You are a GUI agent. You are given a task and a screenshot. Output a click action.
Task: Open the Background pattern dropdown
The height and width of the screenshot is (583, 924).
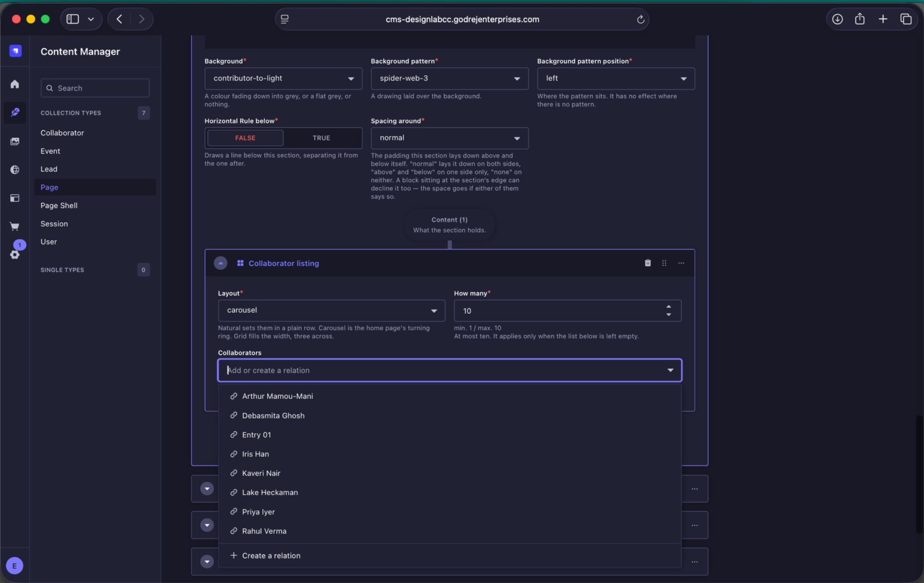[x=450, y=78]
